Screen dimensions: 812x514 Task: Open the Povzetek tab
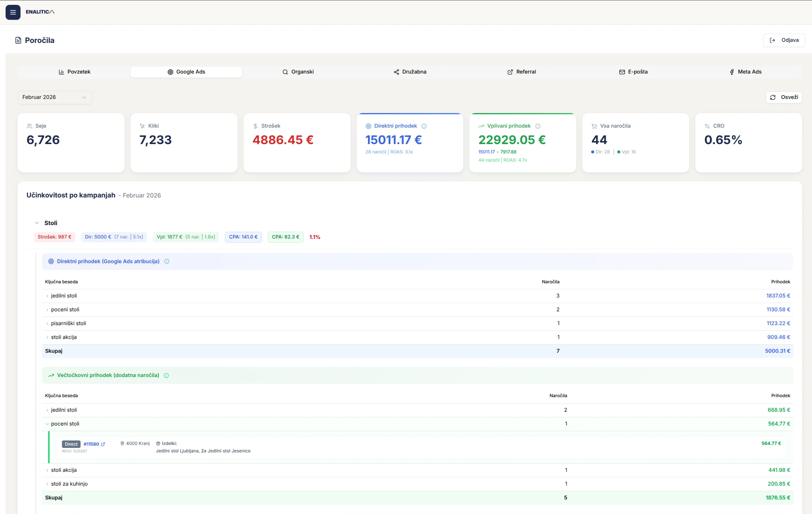[75, 72]
